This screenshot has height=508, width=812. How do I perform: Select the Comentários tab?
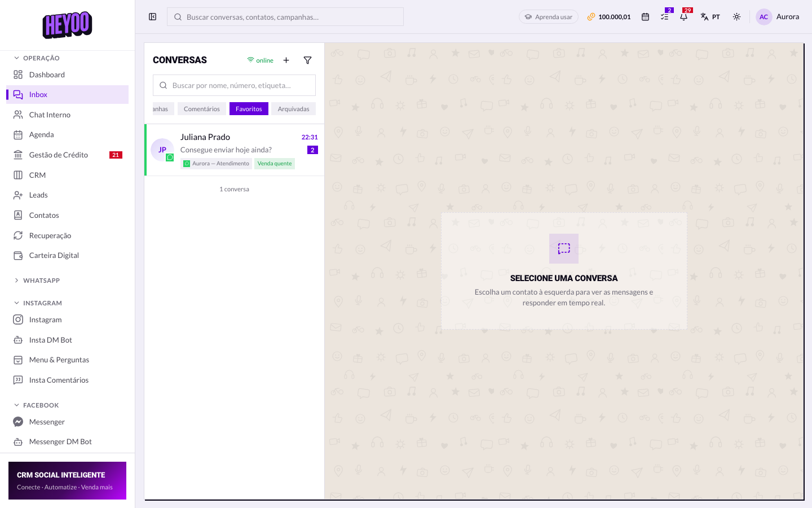pyautogui.click(x=202, y=109)
